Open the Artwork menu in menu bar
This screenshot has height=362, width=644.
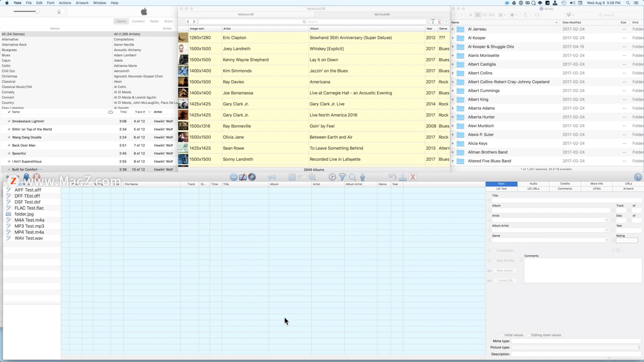82,3
